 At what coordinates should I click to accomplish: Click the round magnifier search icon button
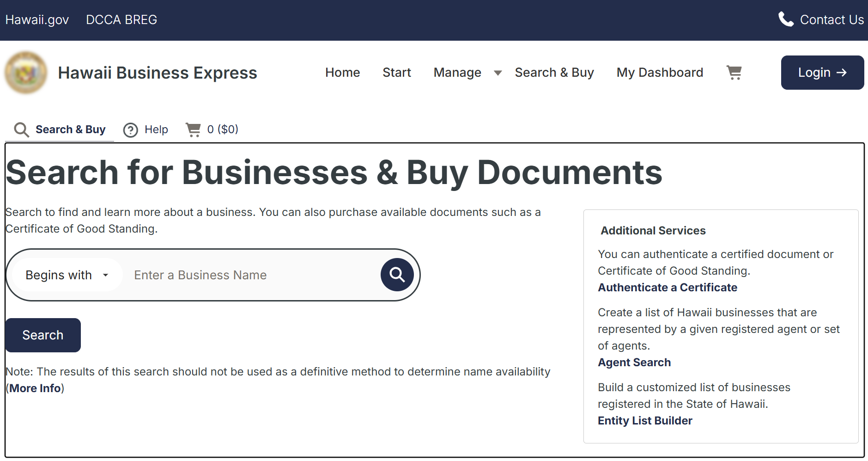[x=397, y=275]
